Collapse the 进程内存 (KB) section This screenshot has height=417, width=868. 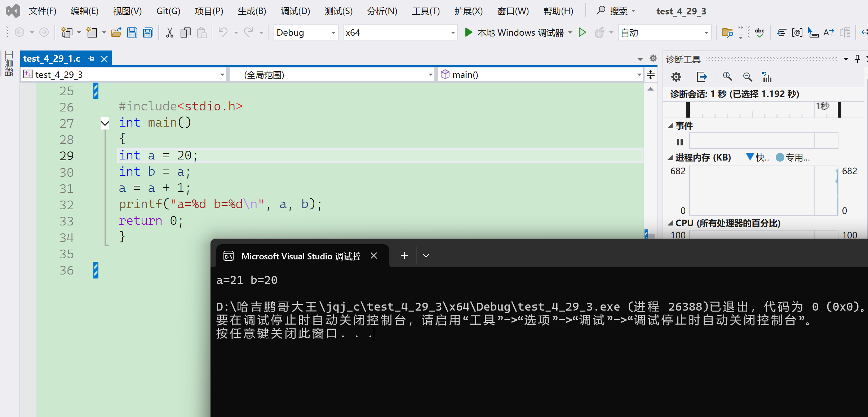670,158
